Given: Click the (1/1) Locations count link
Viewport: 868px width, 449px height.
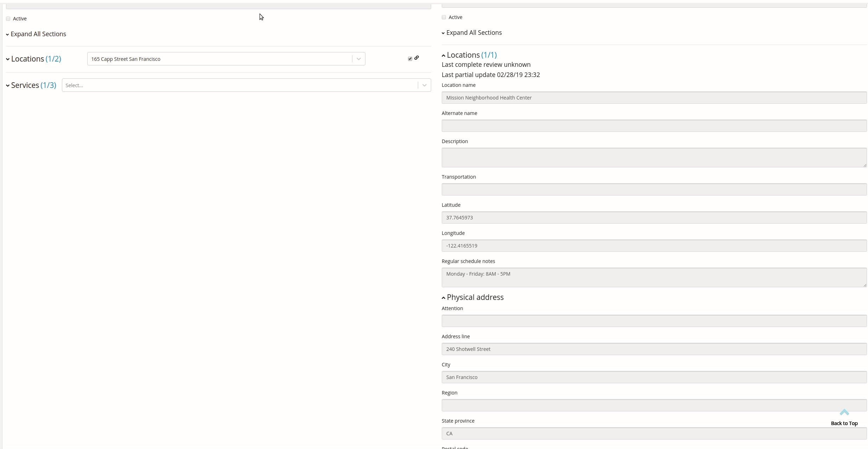Looking at the screenshot, I should (x=489, y=55).
